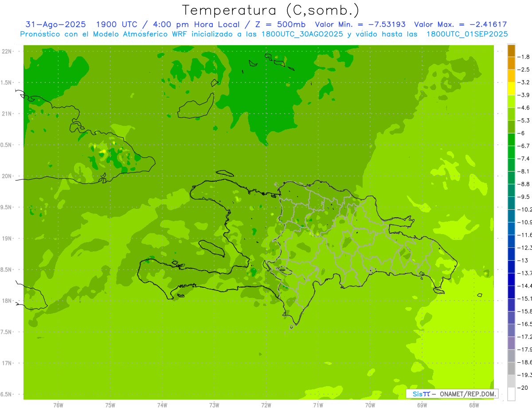Click the "76W" longitude label
The image size is (532, 411).
[58, 405]
